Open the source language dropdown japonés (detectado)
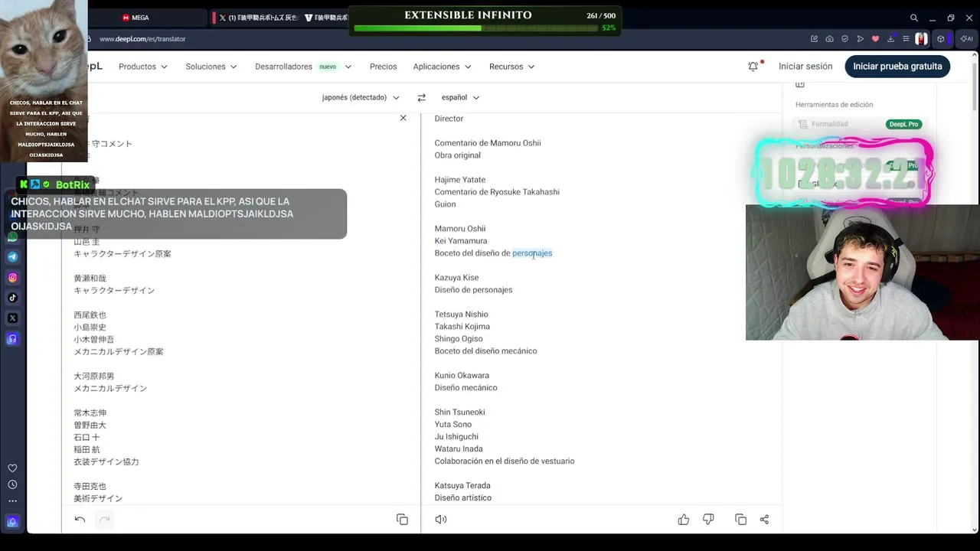The height and width of the screenshot is (551, 980). [361, 97]
